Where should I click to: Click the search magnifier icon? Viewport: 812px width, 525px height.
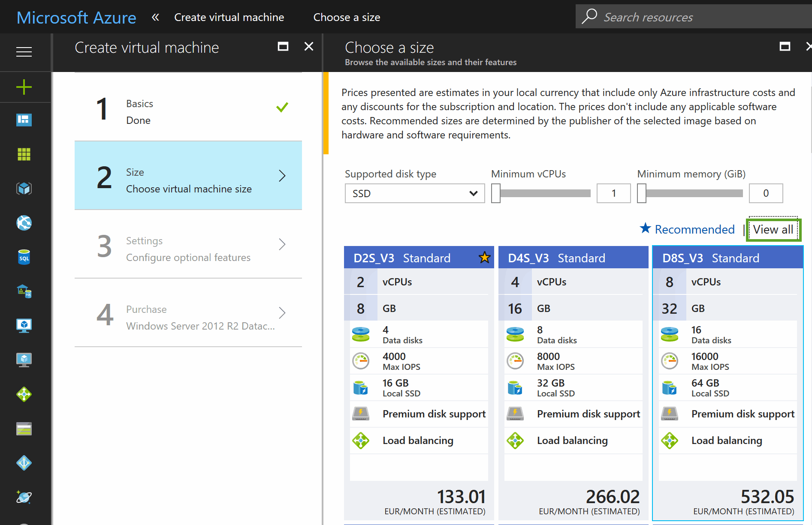tap(589, 16)
